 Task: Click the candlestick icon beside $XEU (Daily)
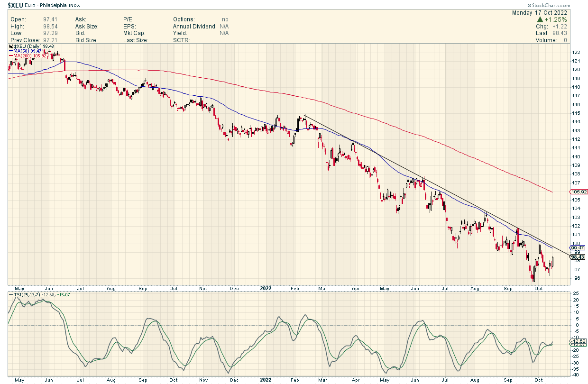(x=10, y=46)
